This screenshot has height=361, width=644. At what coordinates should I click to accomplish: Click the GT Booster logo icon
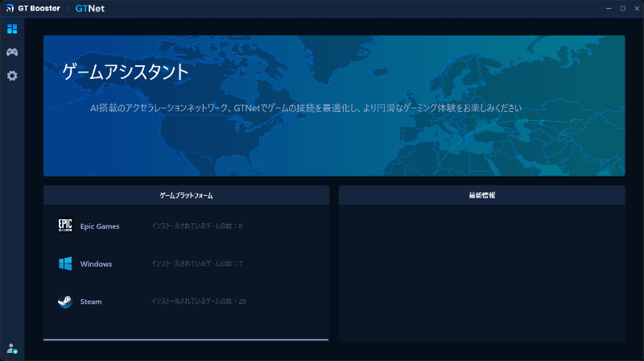point(10,8)
